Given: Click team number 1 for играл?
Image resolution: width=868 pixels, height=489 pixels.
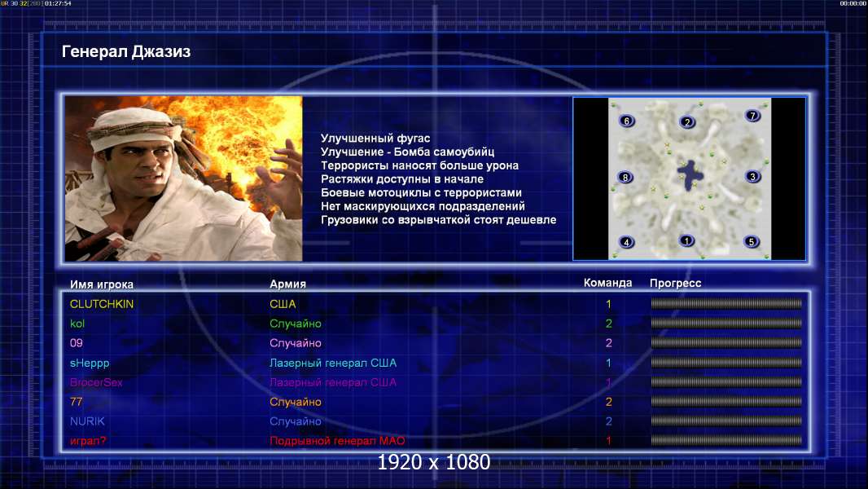Looking at the screenshot, I should pyautogui.click(x=608, y=441).
